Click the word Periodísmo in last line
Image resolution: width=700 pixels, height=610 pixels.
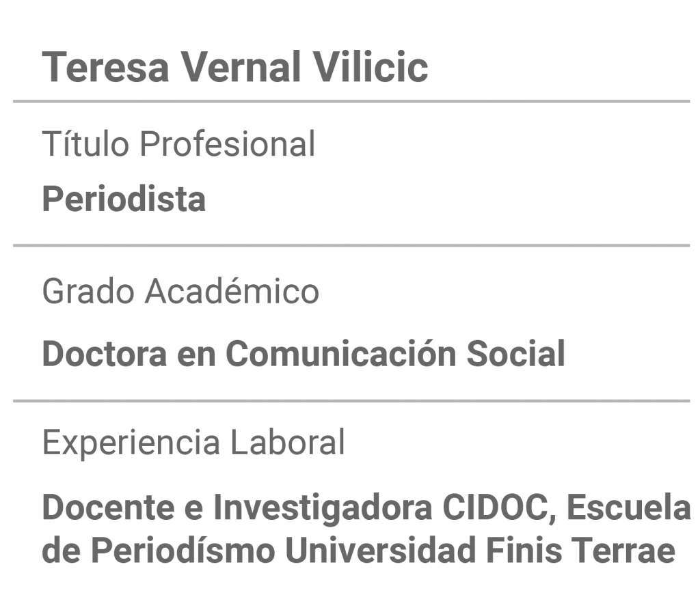pos(183,550)
